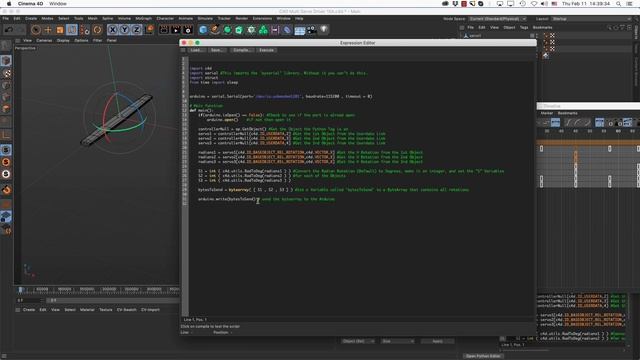Click the Coordinate System icon
This screenshot has height=360, width=640.
coord(149,29)
